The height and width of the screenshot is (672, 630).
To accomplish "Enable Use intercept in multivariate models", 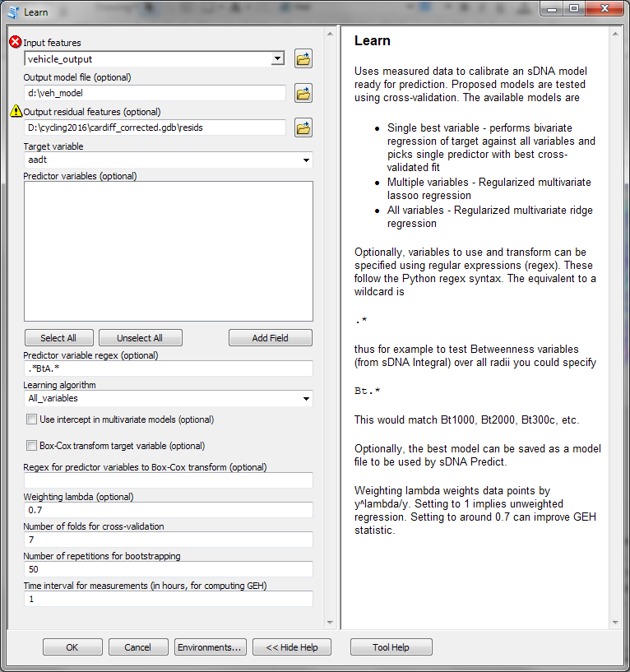I will click(31, 419).
